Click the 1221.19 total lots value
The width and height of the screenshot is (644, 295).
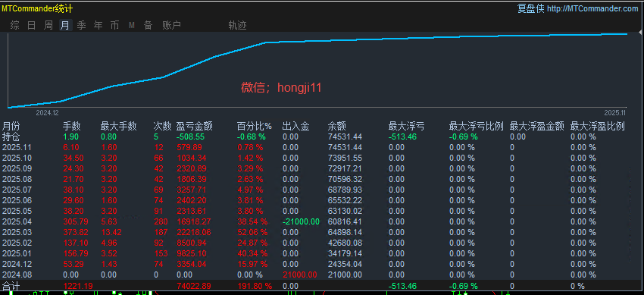[x=77, y=286]
